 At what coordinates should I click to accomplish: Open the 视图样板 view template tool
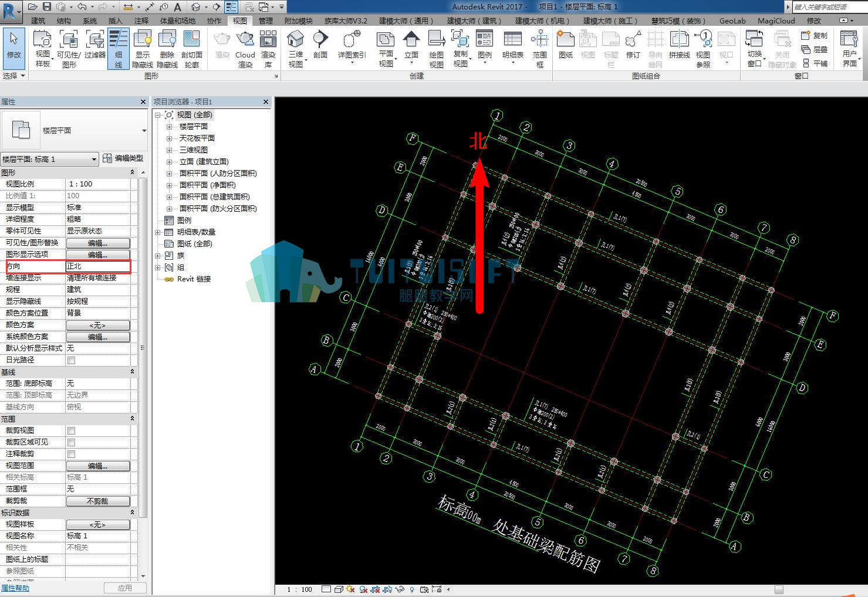point(42,49)
